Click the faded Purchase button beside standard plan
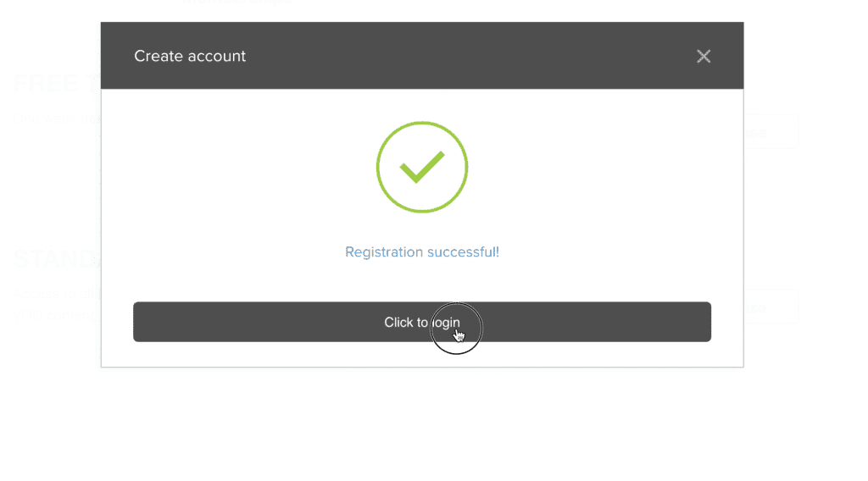Screen dimensions: 868x481 click(771, 307)
